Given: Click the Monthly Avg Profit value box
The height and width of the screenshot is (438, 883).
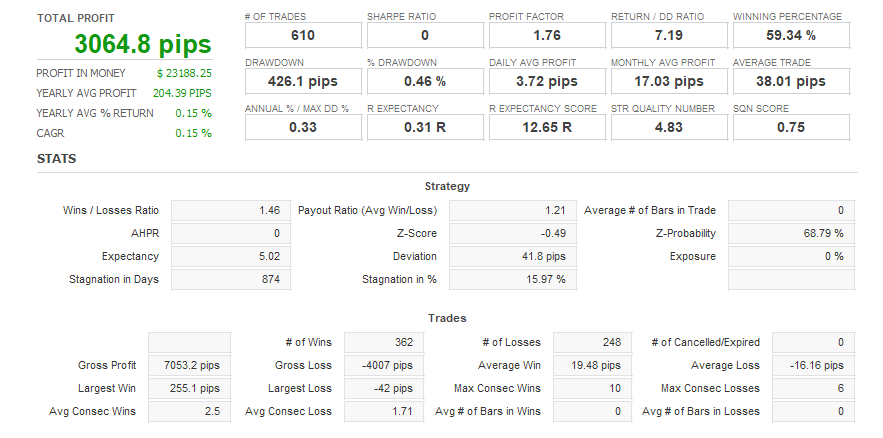Looking at the screenshot, I should (x=669, y=81).
